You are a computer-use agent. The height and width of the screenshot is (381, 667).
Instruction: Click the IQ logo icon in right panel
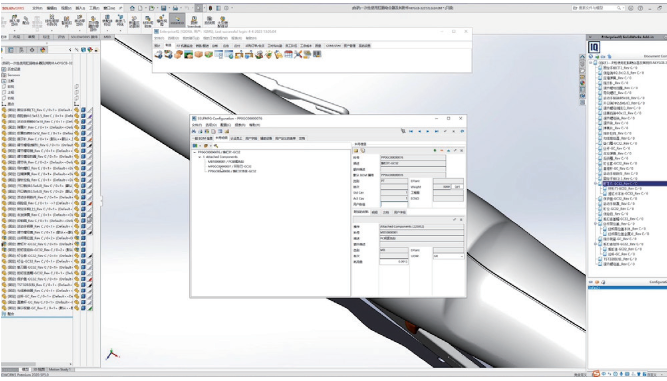594,47
